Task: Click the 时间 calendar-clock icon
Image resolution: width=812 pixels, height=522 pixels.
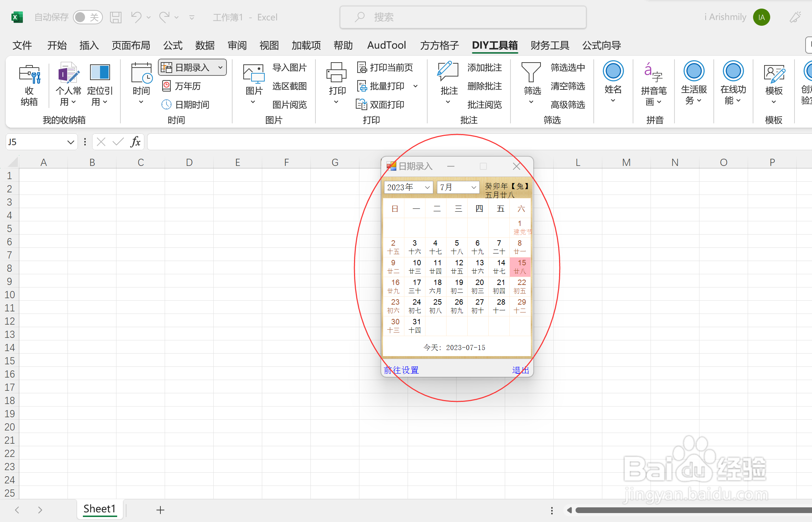Action: [x=141, y=73]
